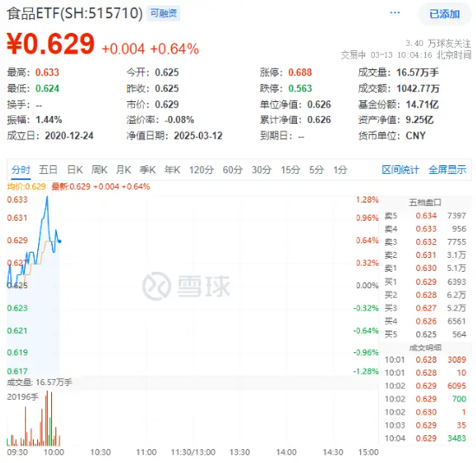Click the 成交明细 section header

coord(425,348)
